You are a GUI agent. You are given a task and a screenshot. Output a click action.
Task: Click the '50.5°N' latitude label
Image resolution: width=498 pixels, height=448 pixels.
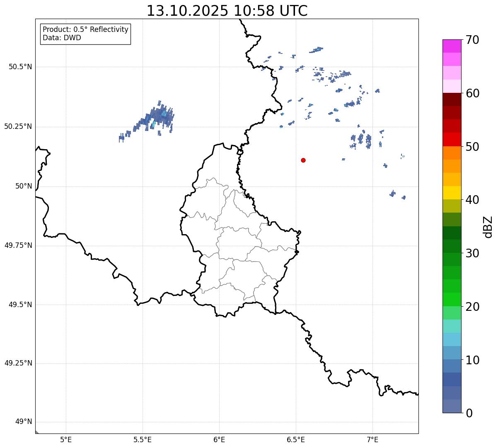pyautogui.click(x=20, y=67)
